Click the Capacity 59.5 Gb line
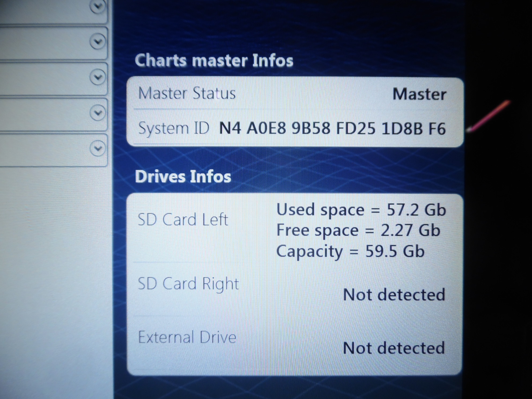 (350, 251)
